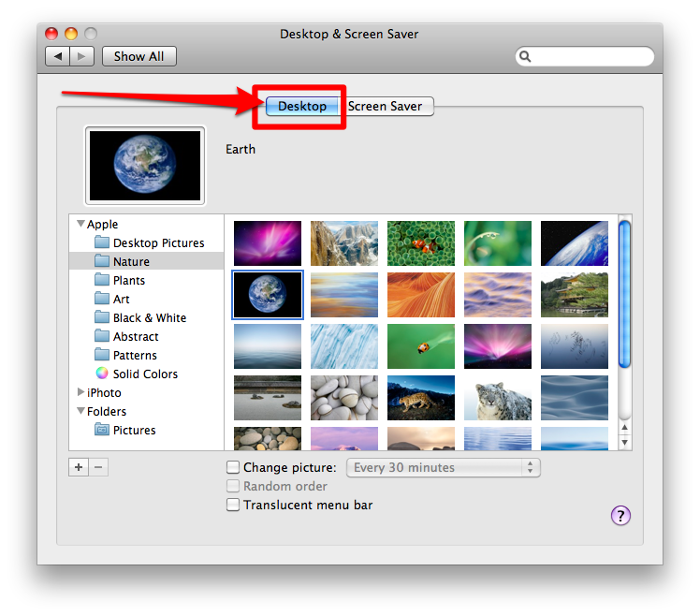Select the Solid Colors color wheel icon

click(102, 374)
